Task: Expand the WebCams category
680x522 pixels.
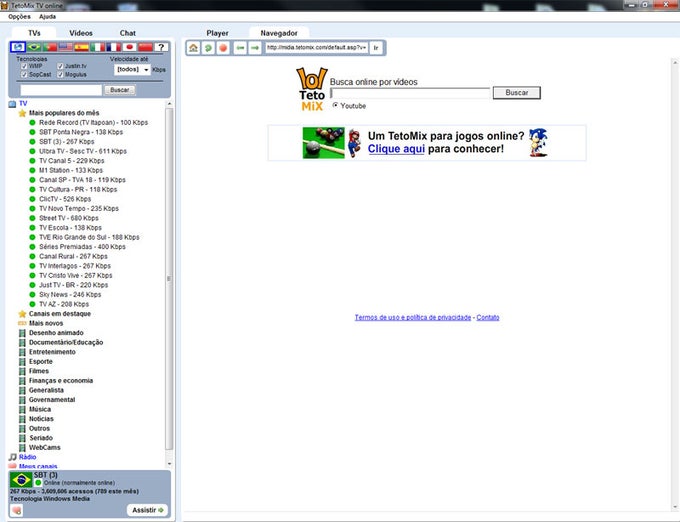Action: point(45,447)
